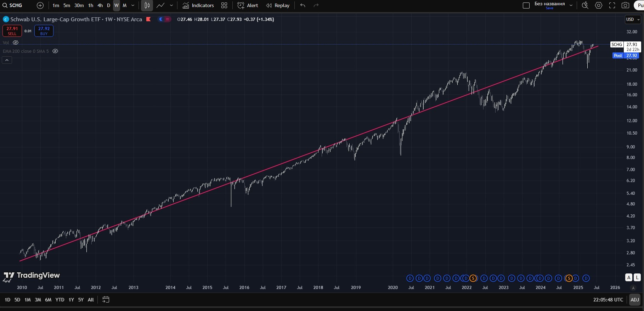Click the orange S split marker near 2022

[x=473, y=278]
